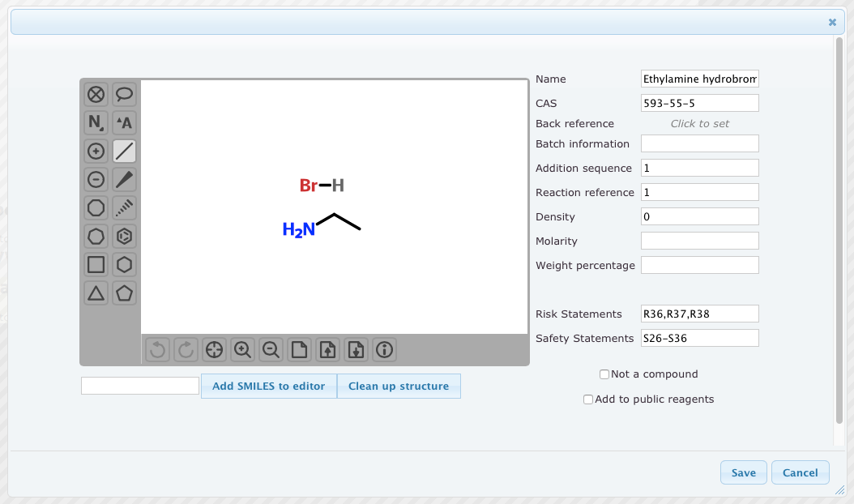Click the dialog's vertical scrollbar

coord(839,230)
